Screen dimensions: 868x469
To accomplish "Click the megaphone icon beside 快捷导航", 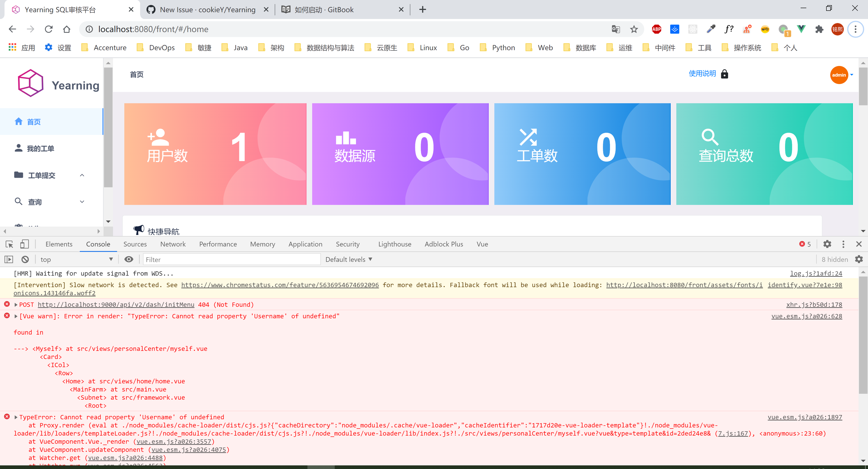I will point(139,230).
